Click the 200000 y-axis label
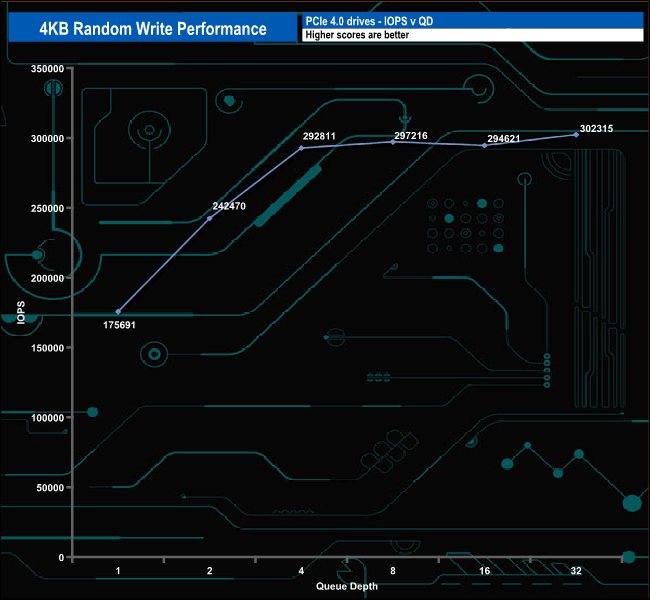The width and height of the screenshot is (650, 600). point(47,278)
